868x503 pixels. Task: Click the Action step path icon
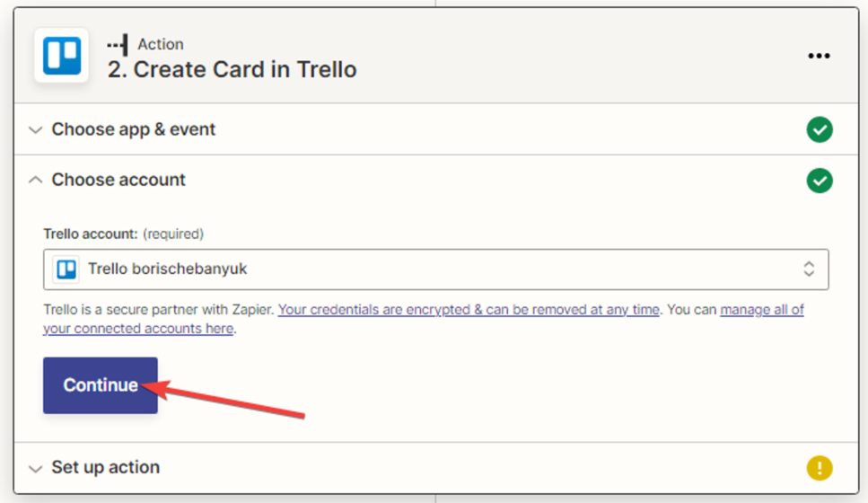point(118,44)
